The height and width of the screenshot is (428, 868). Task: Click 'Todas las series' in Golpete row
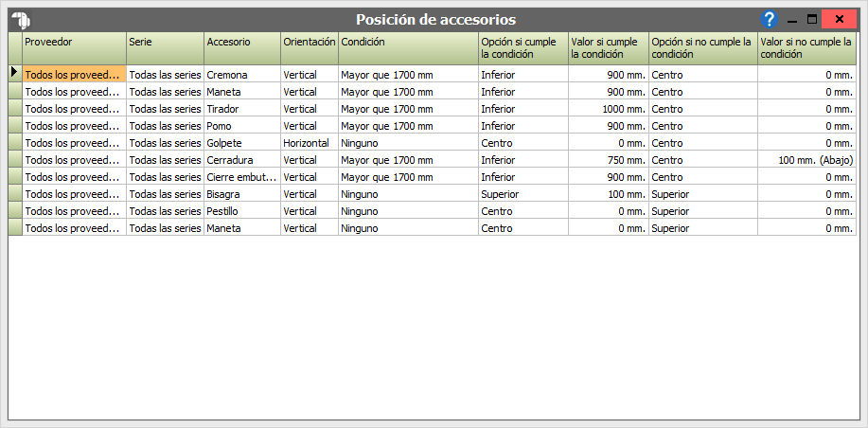pos(166,143)
